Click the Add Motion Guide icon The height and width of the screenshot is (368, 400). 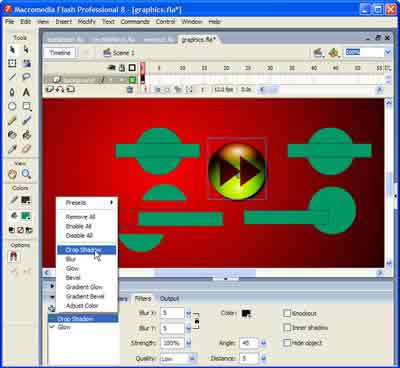click(60, 89)
